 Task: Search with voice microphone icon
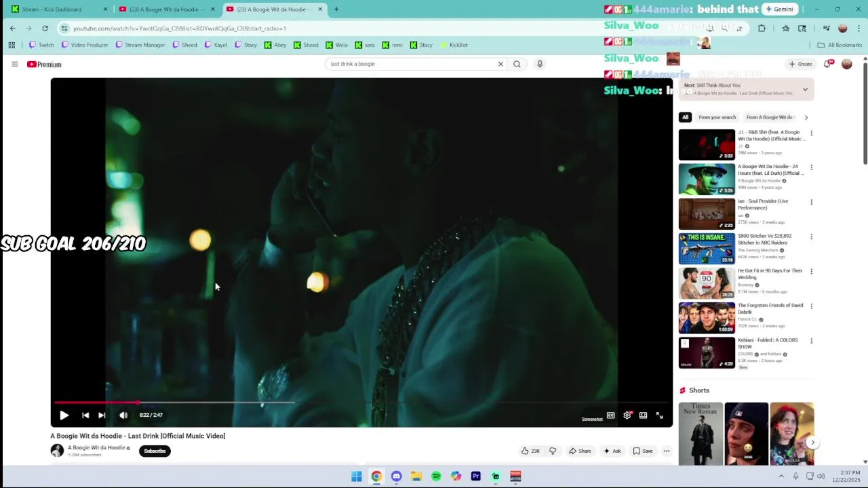[540, 64]
